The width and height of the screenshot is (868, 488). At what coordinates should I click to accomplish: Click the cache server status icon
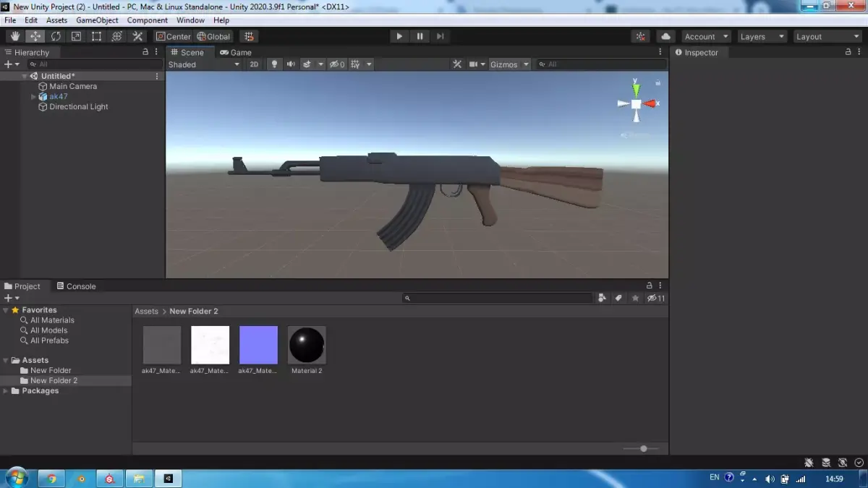tap(826, 463)
